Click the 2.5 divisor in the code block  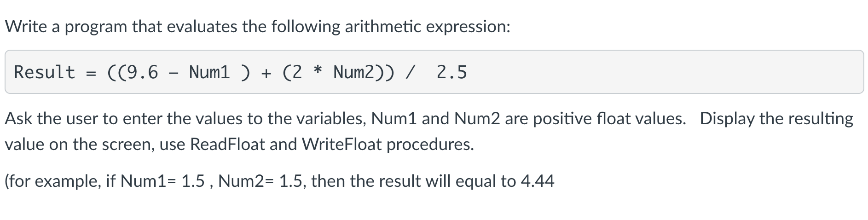[x=452, y=72]
